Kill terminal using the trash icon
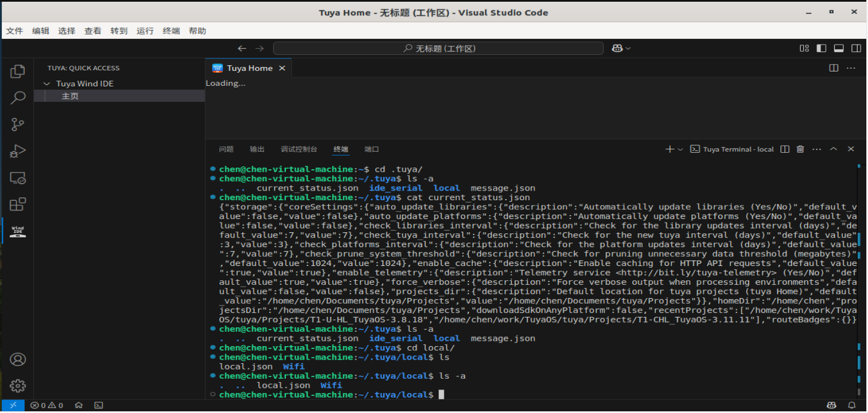The image size is (868, 413). [x=801, y=149]
